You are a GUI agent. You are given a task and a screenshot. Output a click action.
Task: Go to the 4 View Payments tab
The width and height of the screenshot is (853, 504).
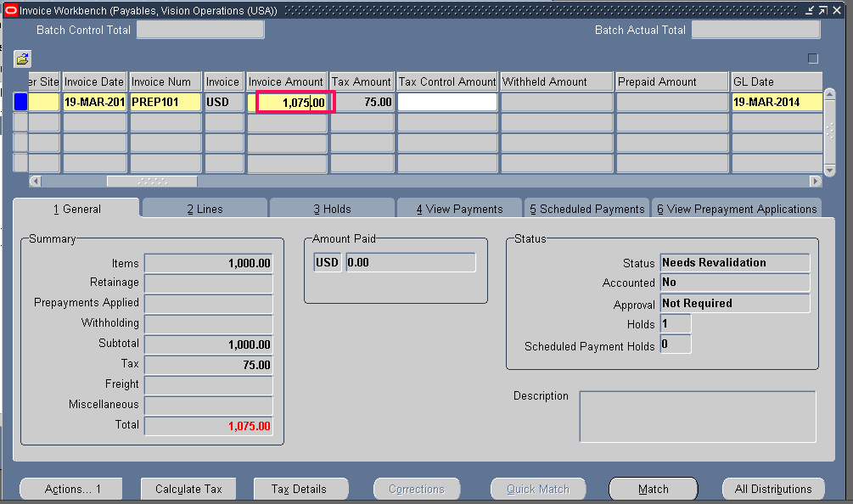(x=460, y=209)
